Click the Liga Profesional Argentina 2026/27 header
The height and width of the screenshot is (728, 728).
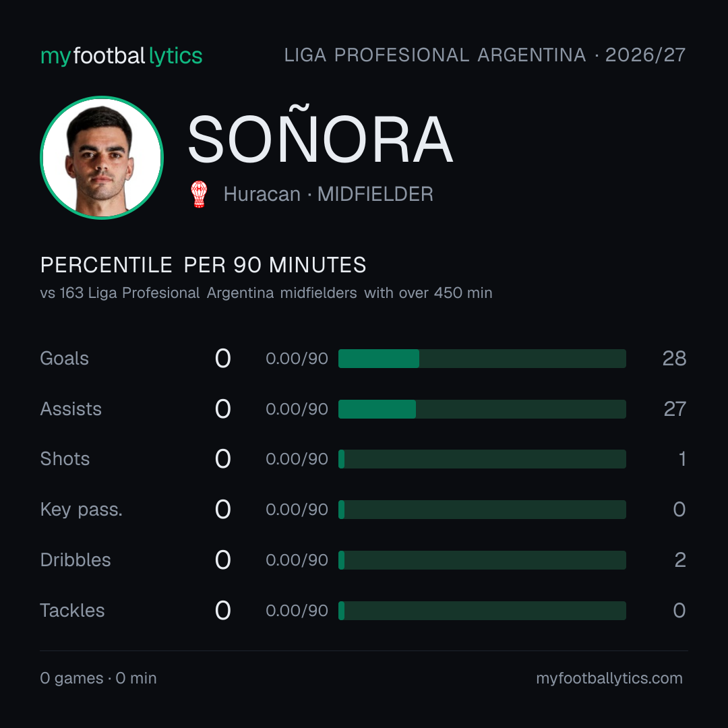485,55
